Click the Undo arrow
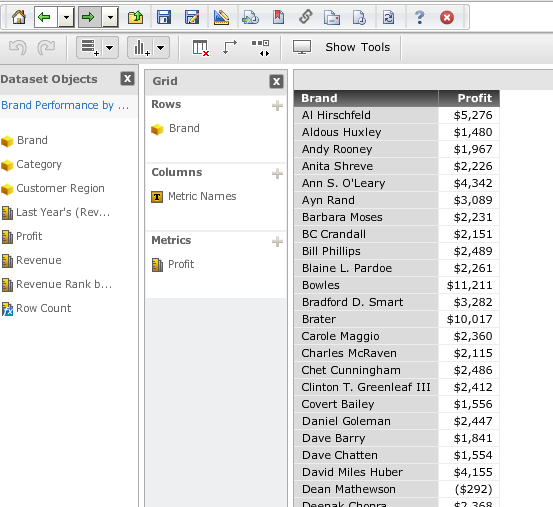 tap(18, 47)
